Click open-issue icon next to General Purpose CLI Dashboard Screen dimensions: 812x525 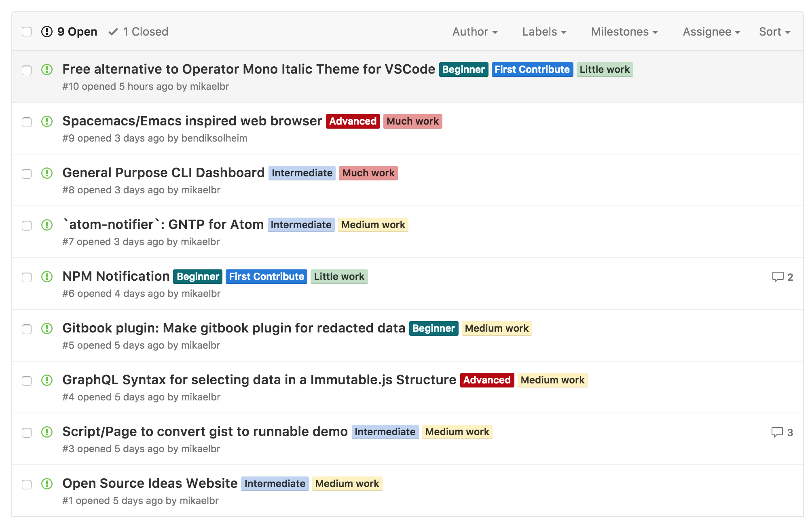click(47, 173)
